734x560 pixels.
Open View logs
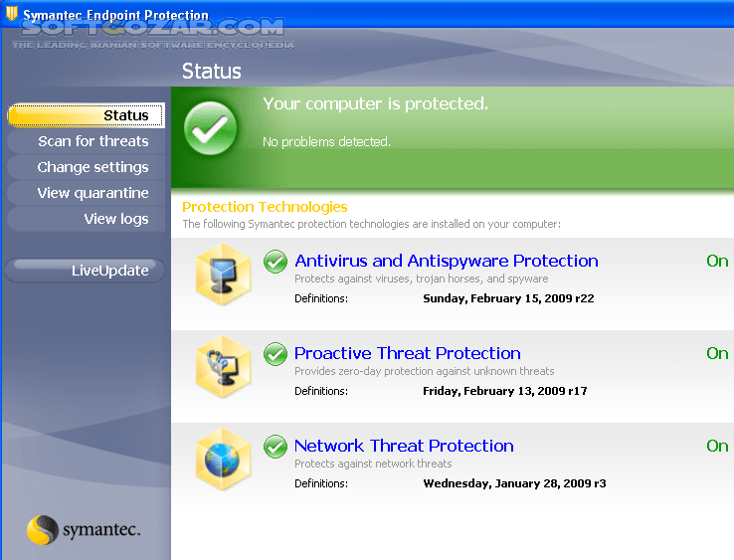87,219
